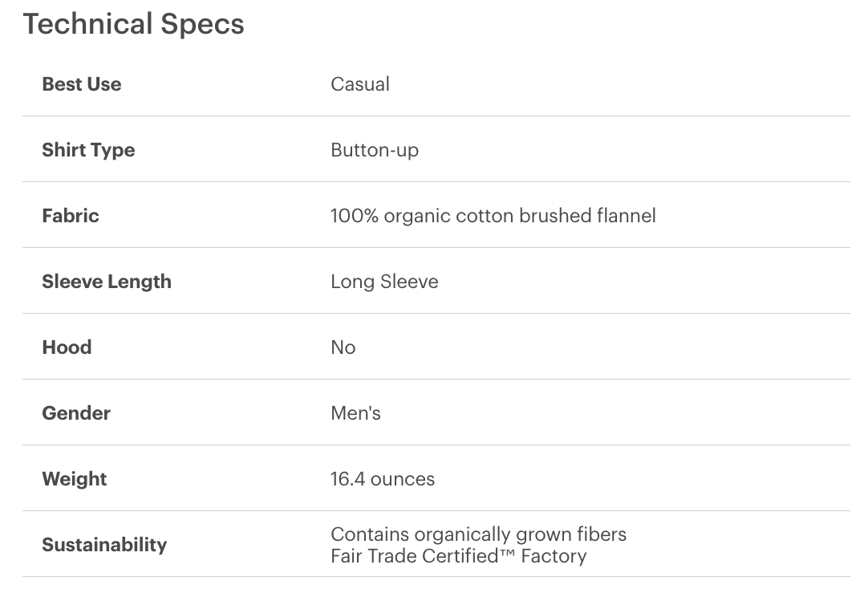Click the trademark symbol after Certified
This screenshot has width=868, height=589.
[x=508, y=553]
